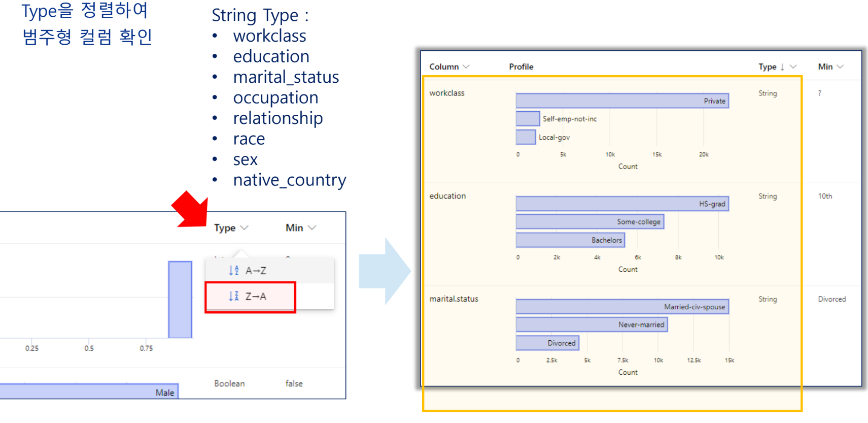
Task: Click the '?' Min value for workclass
Action: pyautogui.click(x=820, y=93)
